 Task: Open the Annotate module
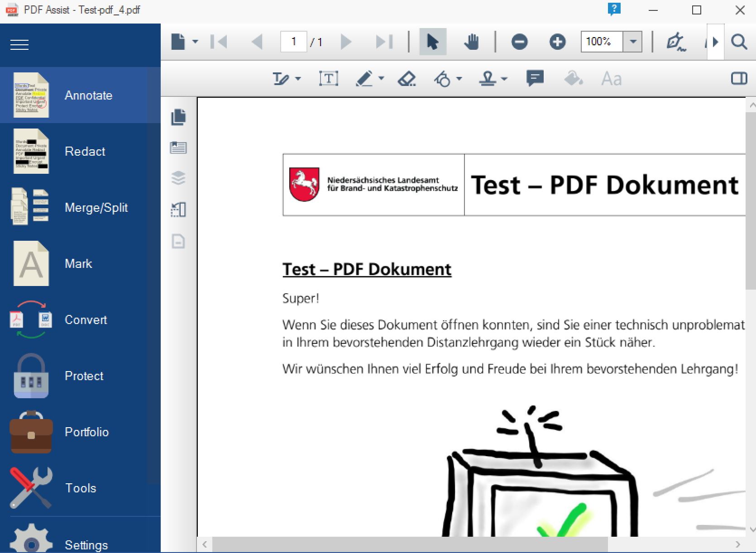[x=80, y=95]
